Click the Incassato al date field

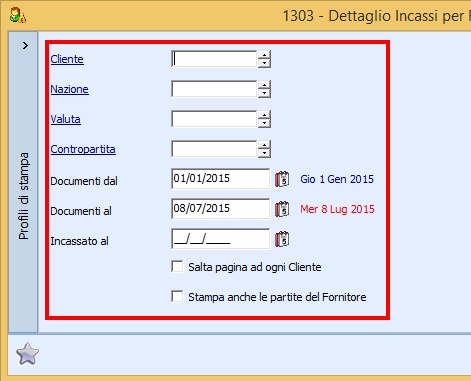pyautogui.click(x=220, y=239)
